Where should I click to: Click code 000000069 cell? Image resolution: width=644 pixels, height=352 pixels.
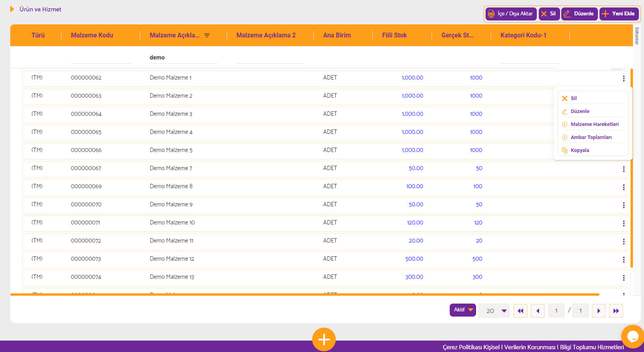[x=86, y=187]
